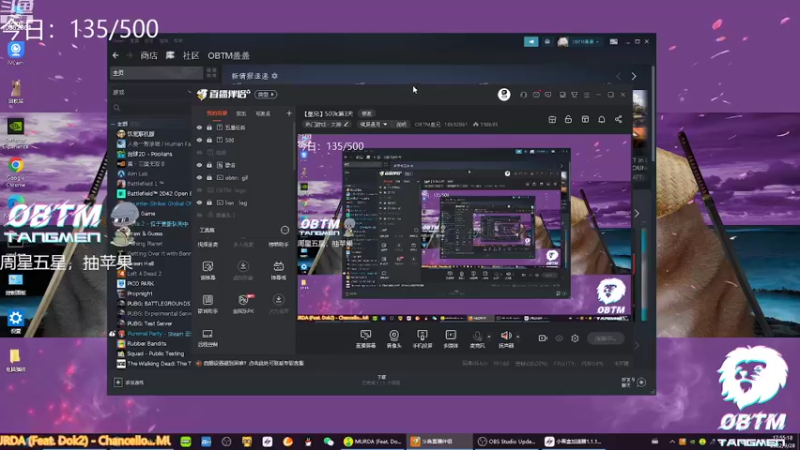Open messages icon with red dot
This screenshot has width=800, height=450.
coord(536,94)
